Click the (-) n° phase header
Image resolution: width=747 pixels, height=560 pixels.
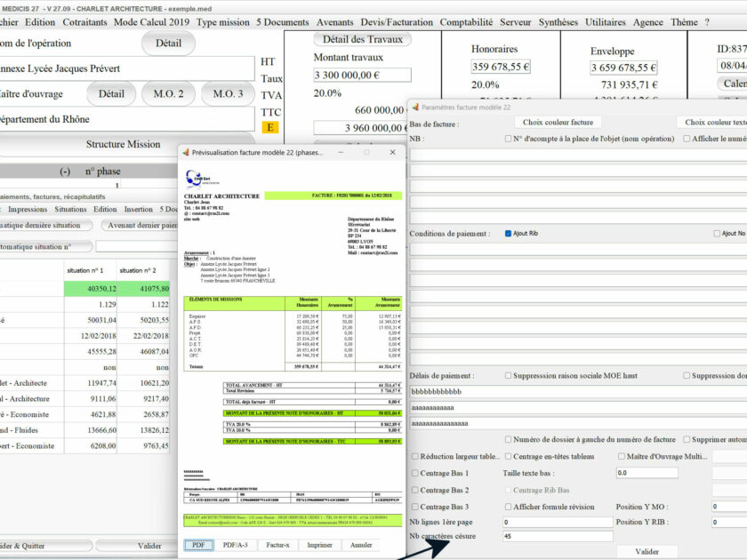tap(90, 172)
